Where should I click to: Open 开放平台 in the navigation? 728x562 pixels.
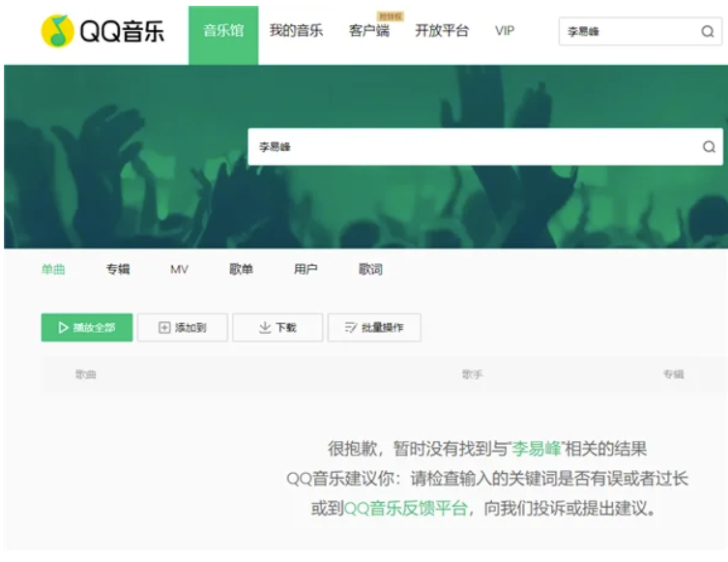pos(442,31)
